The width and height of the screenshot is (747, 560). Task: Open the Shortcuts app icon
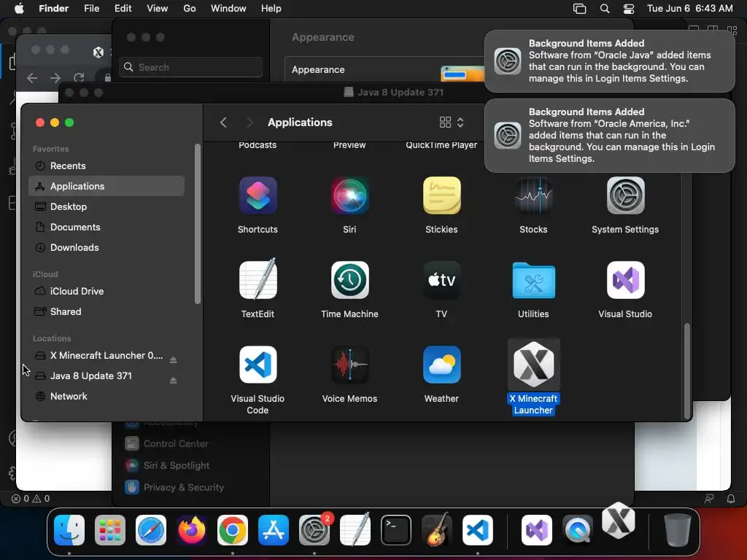tap(258, 195)
